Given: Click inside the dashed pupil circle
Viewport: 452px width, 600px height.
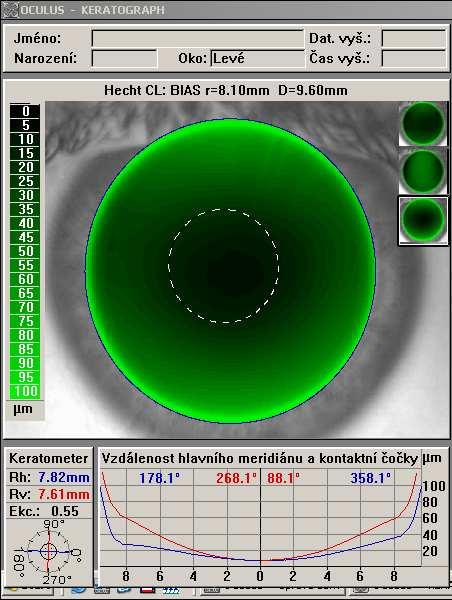Looking at the screenshot, I should click(224, 266).
